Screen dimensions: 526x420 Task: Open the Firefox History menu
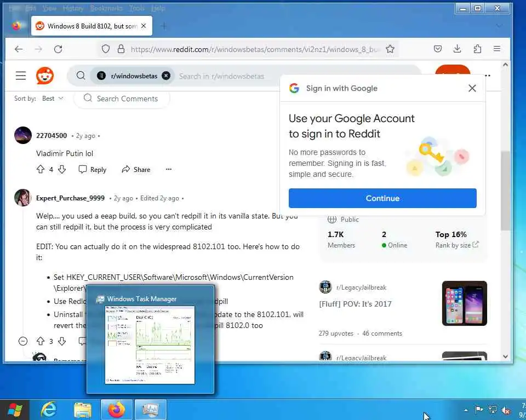coord(73,8)
